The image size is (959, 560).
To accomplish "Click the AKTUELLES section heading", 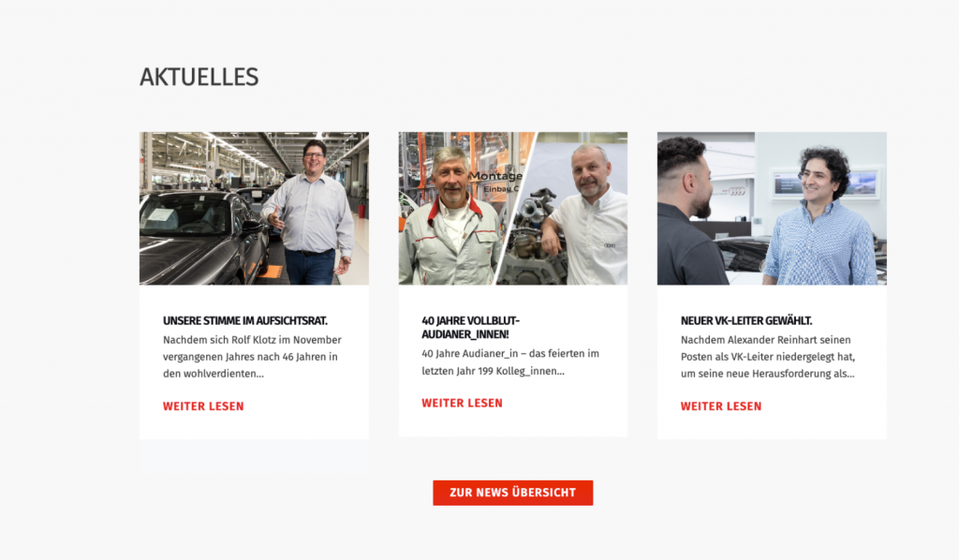I will [199, 77].
